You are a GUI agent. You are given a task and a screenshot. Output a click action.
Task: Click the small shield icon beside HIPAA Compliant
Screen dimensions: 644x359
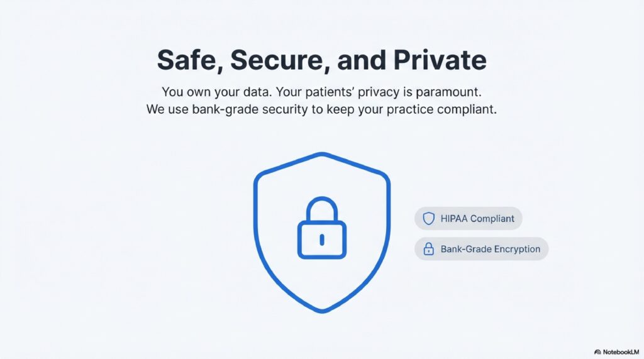click(428, 219)
